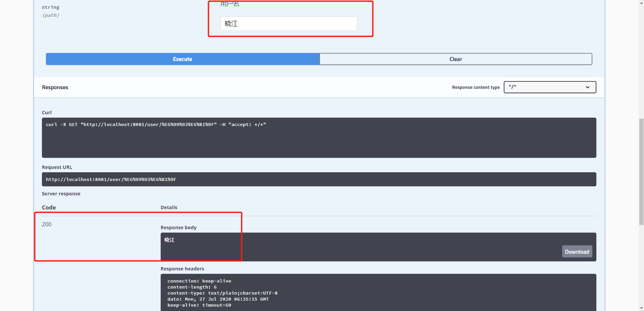This screenshot has height=311, width=644.
Task: Click the blue Execute button
Action: click(182, 59)
